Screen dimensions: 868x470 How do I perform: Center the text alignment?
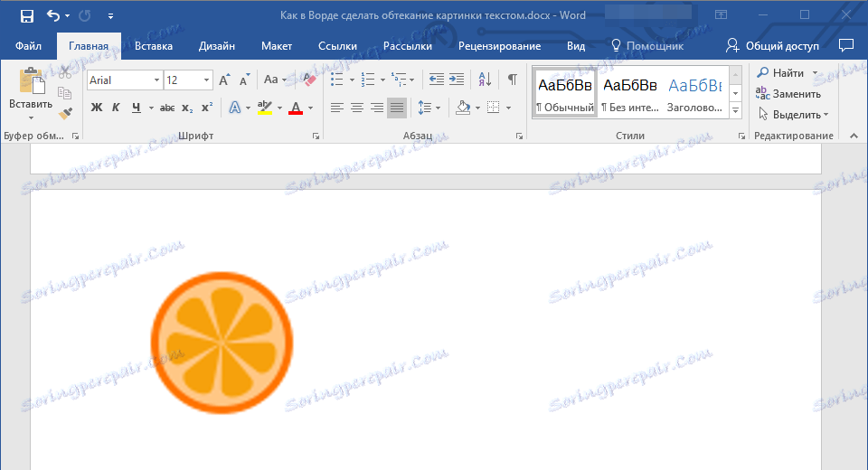(357, 108)
